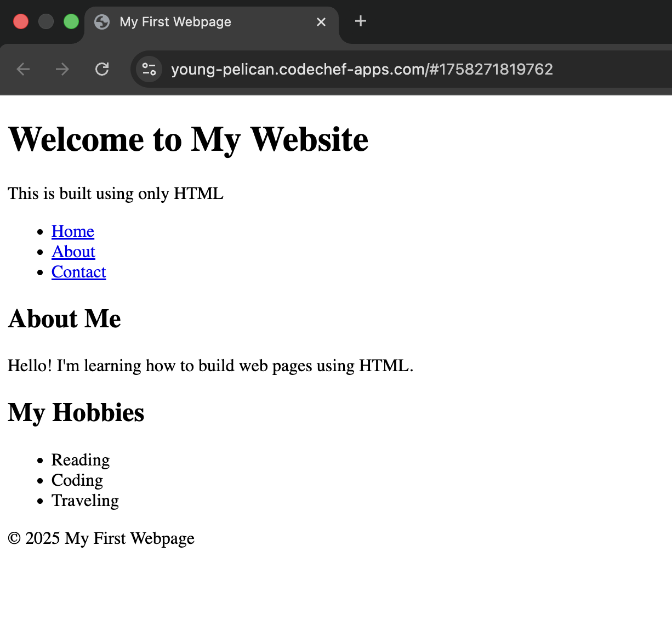The height and width of the screenshot is (625, 672).
Task: Click the red close window button
Action: (21, 22)
